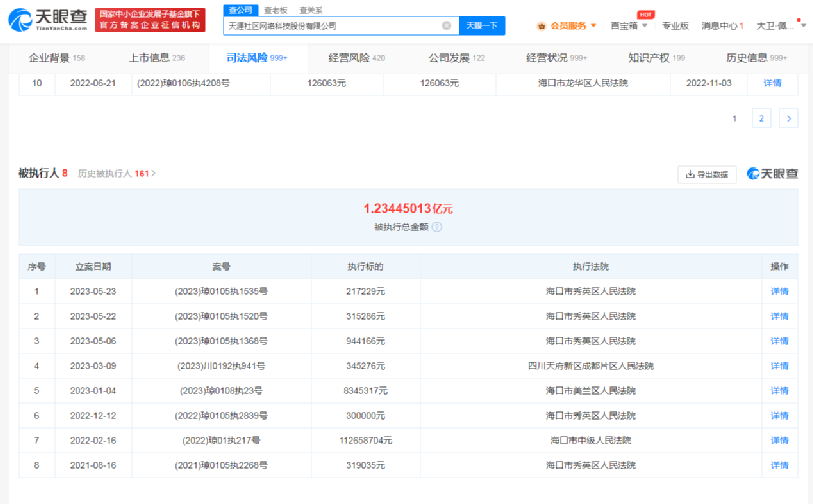The image size is (813, 504).
Task: Click the amount 944166元
Action: tap(366, 341)
